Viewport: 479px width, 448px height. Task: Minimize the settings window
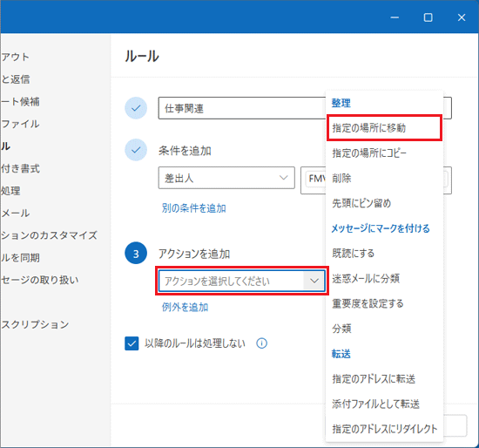click(x=395, y=17)
